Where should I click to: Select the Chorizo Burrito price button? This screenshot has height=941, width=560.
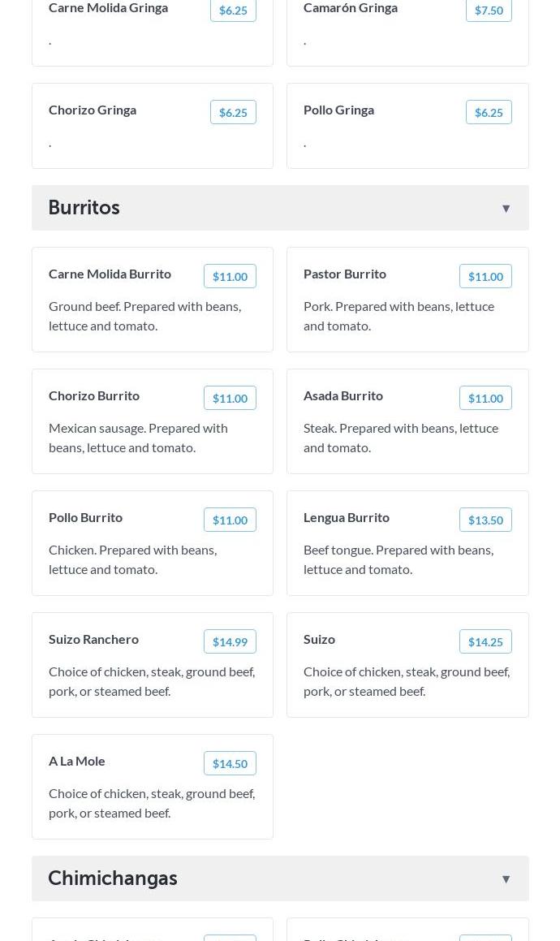coord(230,398)
